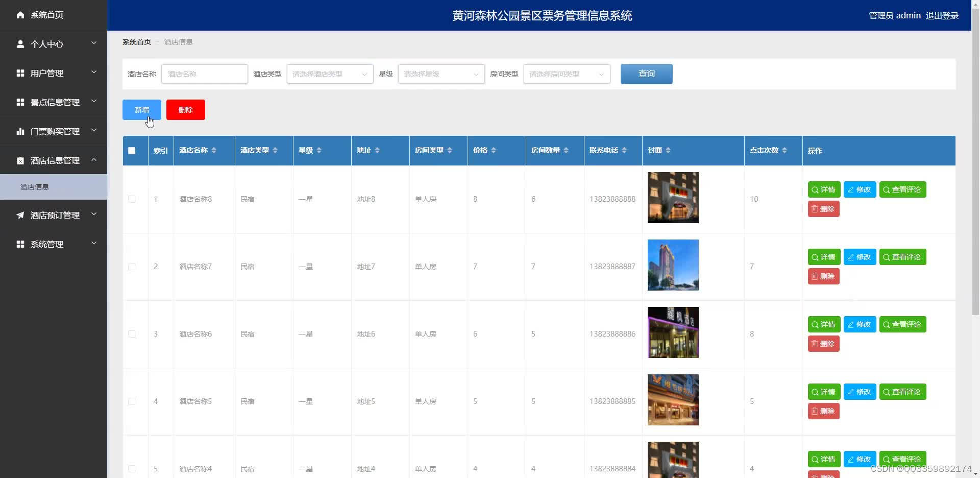This screenshot has width=980, height=478.
Task: Open 详情 for 酒店名称8
Action: 824,189
